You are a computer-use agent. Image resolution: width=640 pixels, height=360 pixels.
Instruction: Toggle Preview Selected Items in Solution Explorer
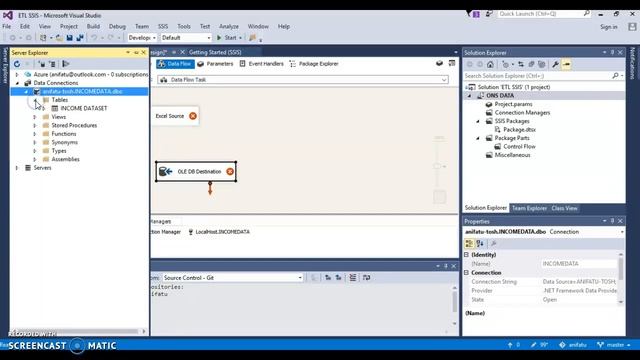coord(566,64)
